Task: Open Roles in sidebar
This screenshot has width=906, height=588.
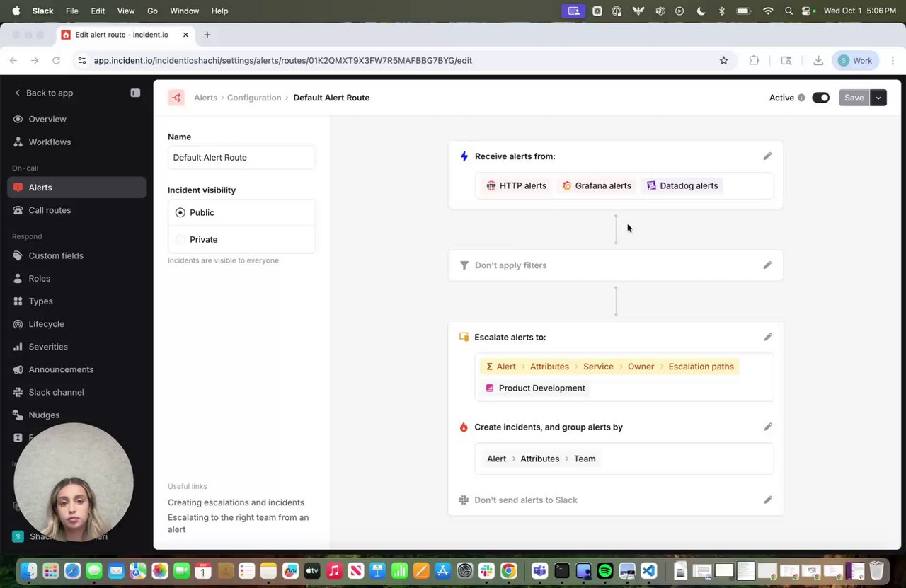Action: point(76,278)
